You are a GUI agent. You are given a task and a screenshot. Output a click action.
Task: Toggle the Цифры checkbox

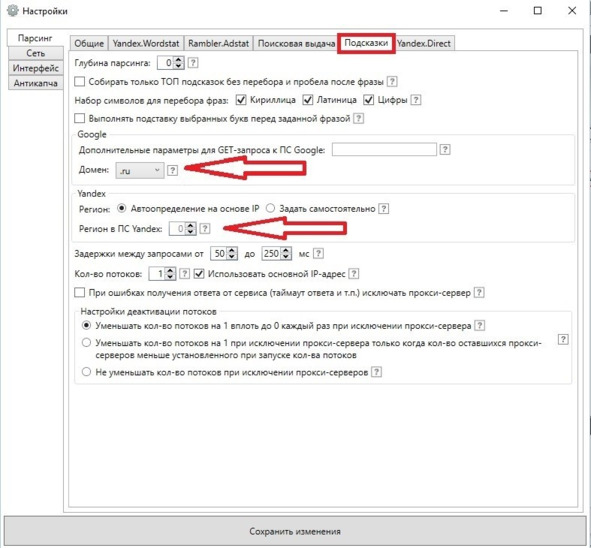coord(369,100)
